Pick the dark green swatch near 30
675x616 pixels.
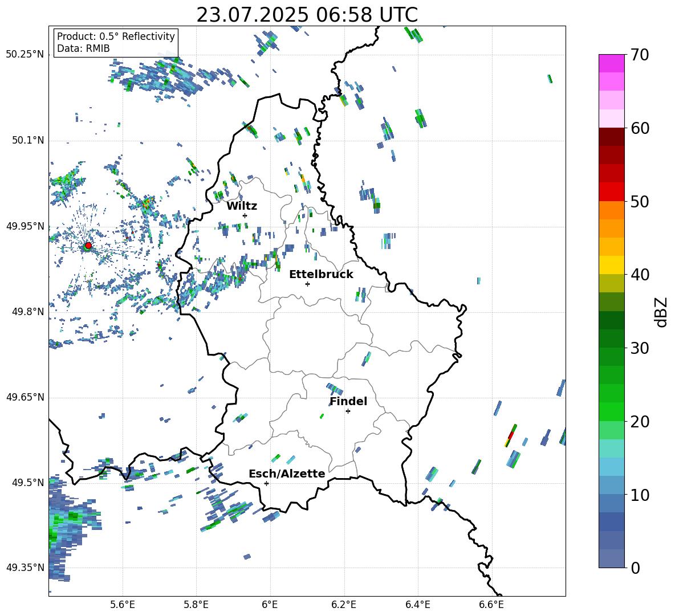pyautogui.click(x=612, y=338)
